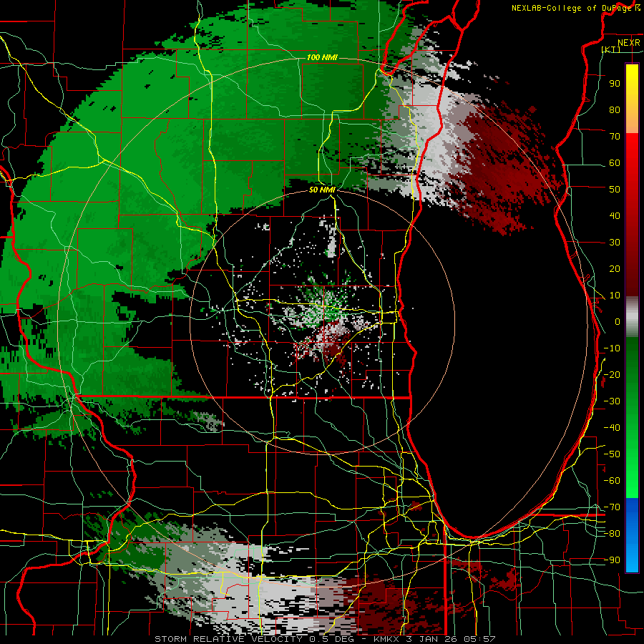Image resolution: width=644 pixels, height=644 pixels.
Task: Click the 05:57 timestamp in footer
Action: pos(479,639)
